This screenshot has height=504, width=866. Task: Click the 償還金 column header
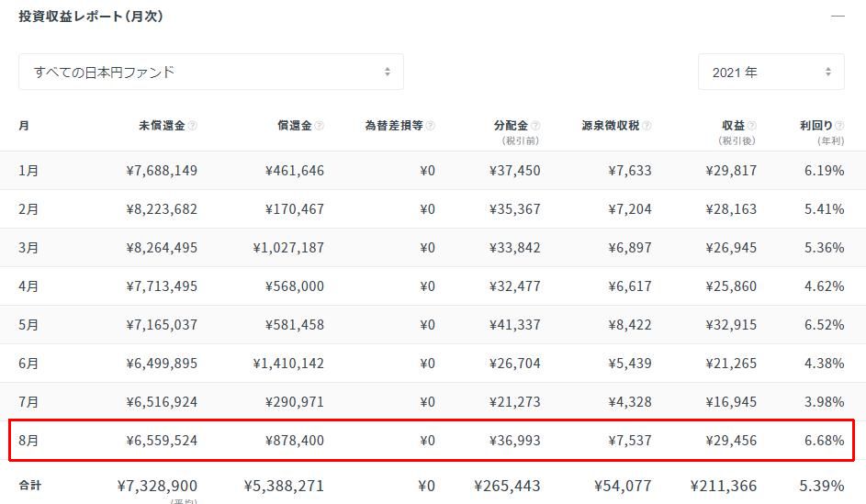[295, 126]
